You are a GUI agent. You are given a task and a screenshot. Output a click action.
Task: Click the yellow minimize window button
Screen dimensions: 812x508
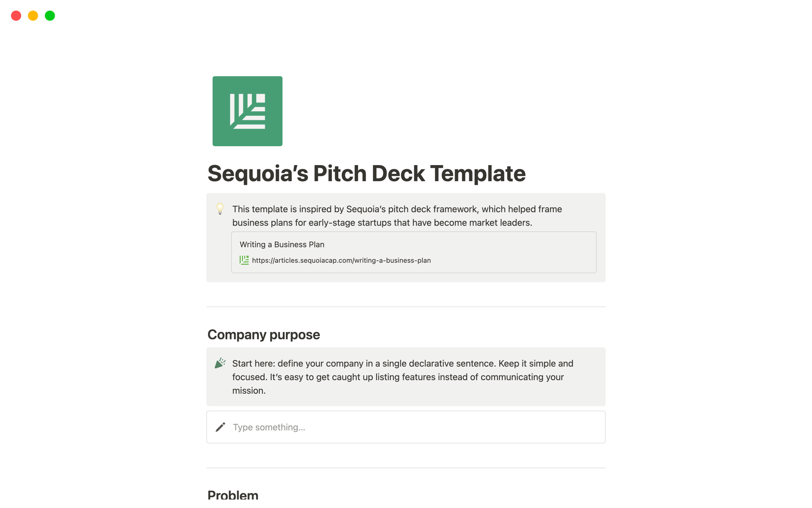click(33, 16)
